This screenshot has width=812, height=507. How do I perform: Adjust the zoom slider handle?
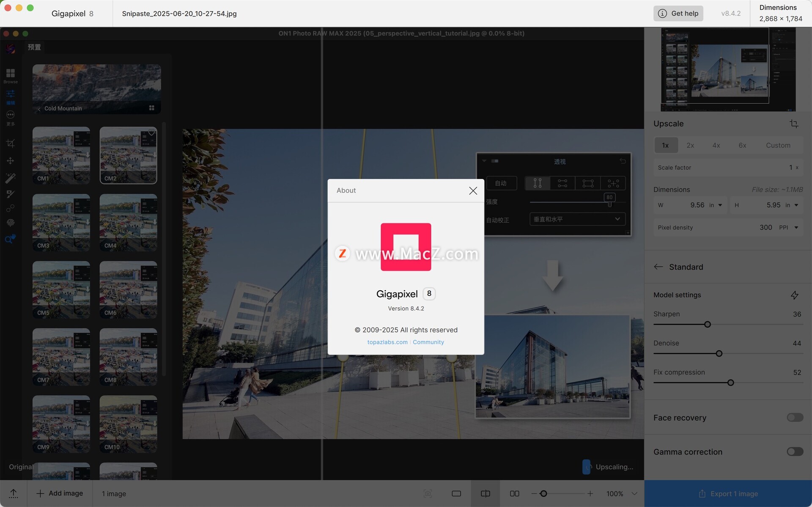pyautogui.click(x=544, y=494)
